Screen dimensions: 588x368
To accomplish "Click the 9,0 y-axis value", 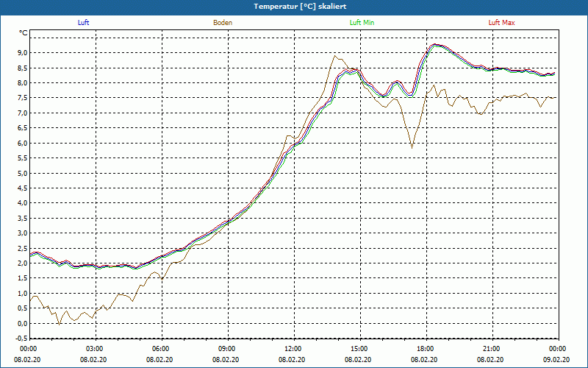I will (23, 52).
